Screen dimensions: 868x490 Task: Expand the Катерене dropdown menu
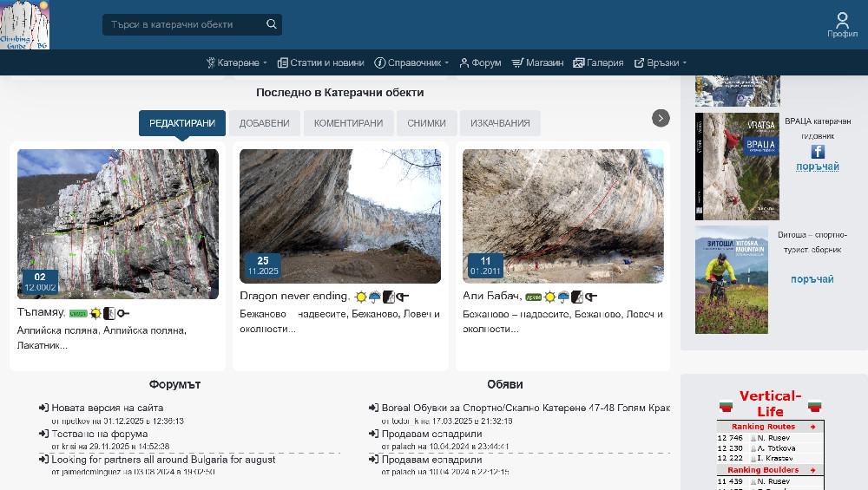237,62
